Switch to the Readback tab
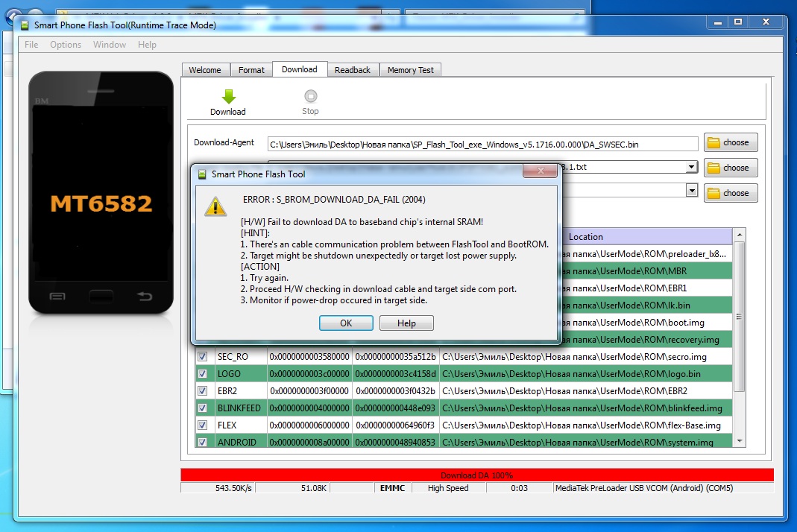This screenshot has height=532, width=797. 352,70
